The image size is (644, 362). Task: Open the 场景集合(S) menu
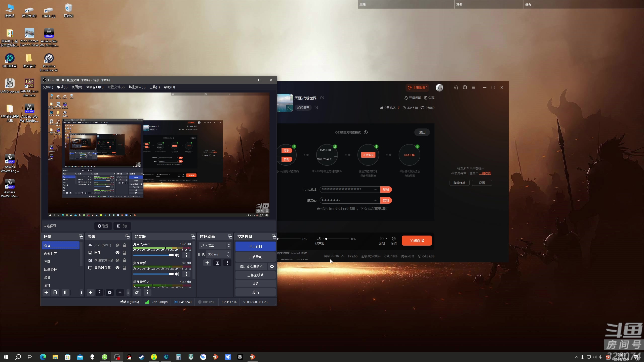(137, 87)
